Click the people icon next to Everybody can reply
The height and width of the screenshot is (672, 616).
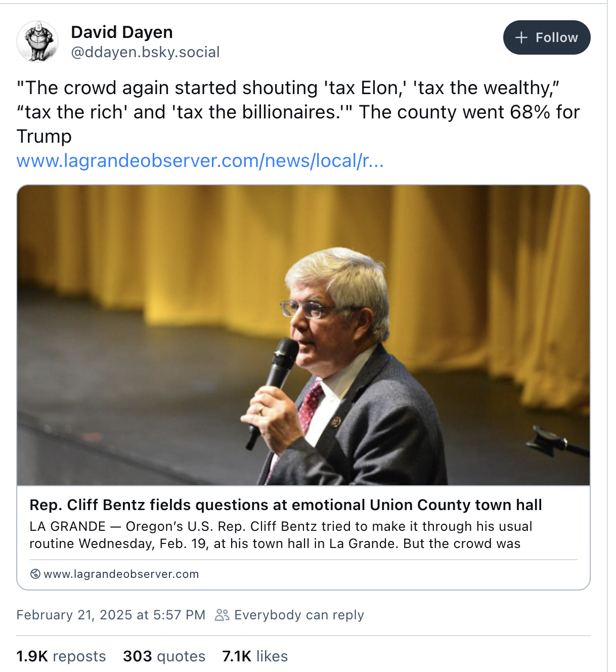click(222, 615)
